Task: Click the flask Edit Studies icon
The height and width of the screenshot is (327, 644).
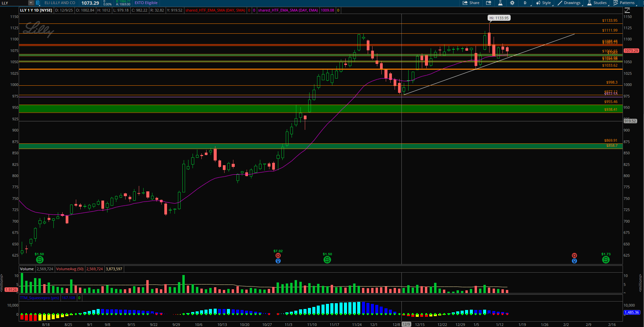Action: coord(500,3)
